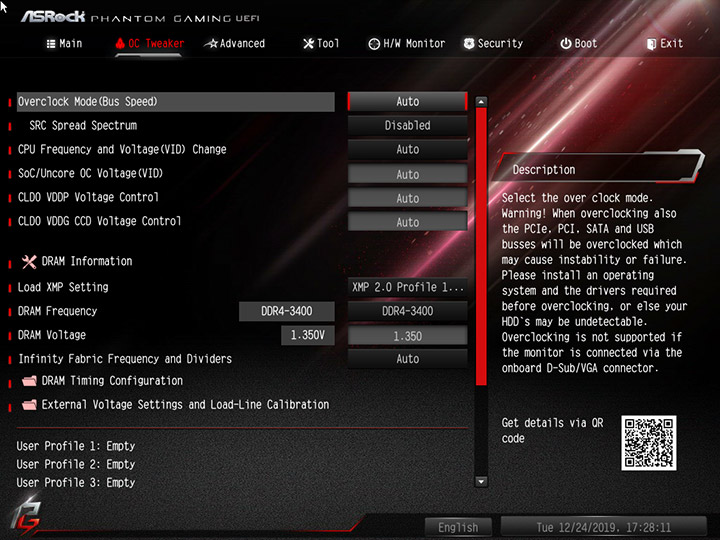The height and width of the screenshot is (540, 720).
Task: Open the Overclock Mode Auto dropdown
Action: pos(407,101)
